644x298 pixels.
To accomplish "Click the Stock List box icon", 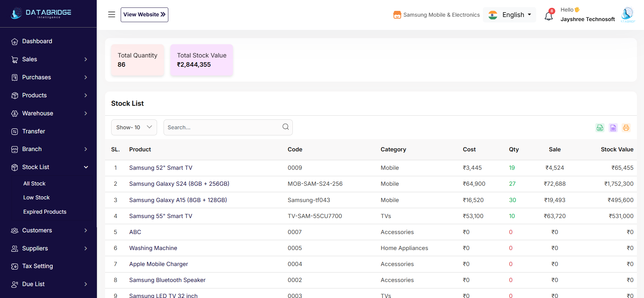I will (15, 167).
